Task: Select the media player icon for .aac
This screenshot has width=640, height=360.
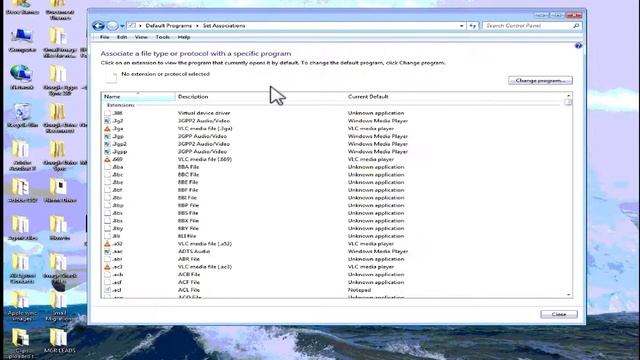Action: 107,251
